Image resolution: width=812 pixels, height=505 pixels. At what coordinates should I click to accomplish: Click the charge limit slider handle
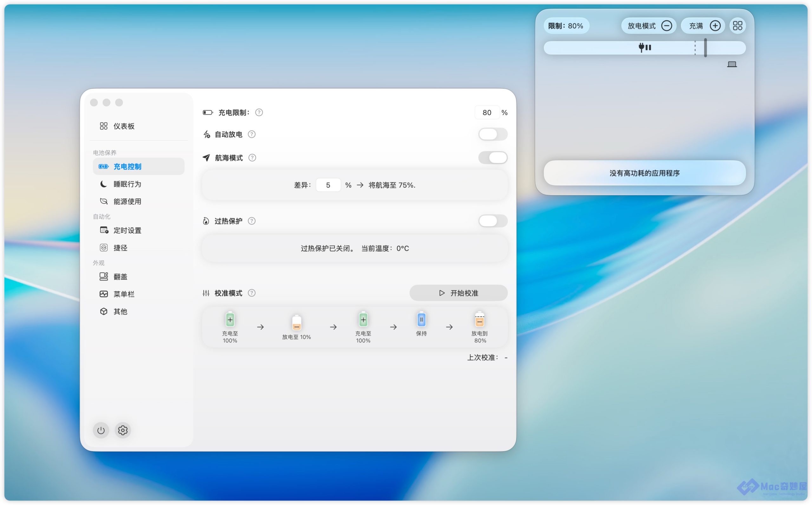pos(705,48)
